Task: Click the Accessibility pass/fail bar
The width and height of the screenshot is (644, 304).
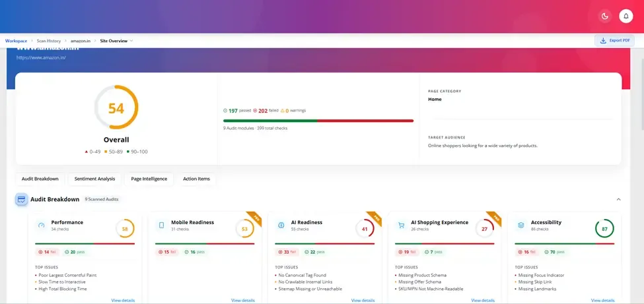Action: point(565,244)
